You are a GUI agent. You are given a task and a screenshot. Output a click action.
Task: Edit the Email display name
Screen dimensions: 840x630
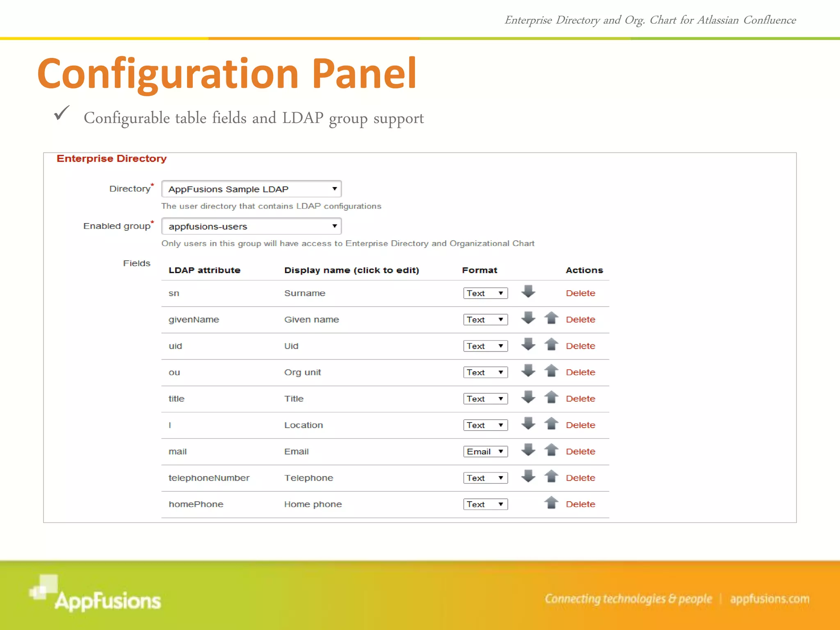click(296, 452)
